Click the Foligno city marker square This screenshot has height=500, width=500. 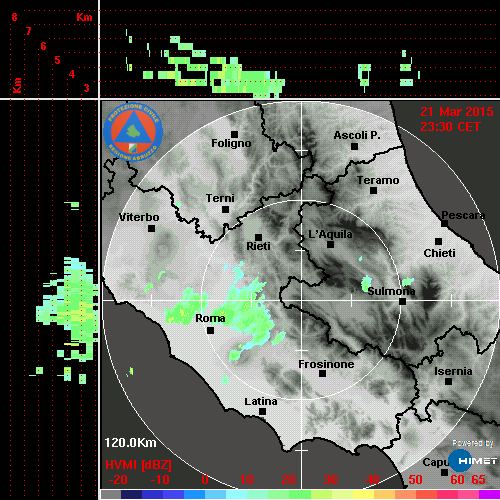click(x=235, y=134)
